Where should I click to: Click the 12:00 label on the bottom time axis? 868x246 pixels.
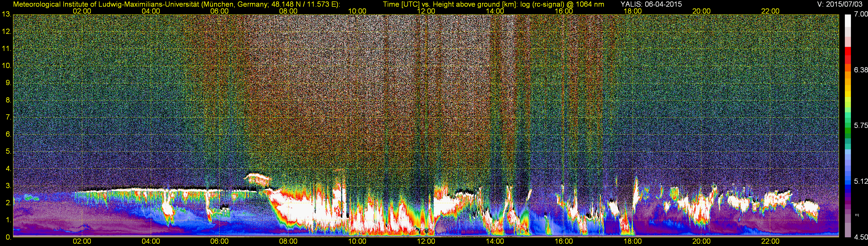426,241
